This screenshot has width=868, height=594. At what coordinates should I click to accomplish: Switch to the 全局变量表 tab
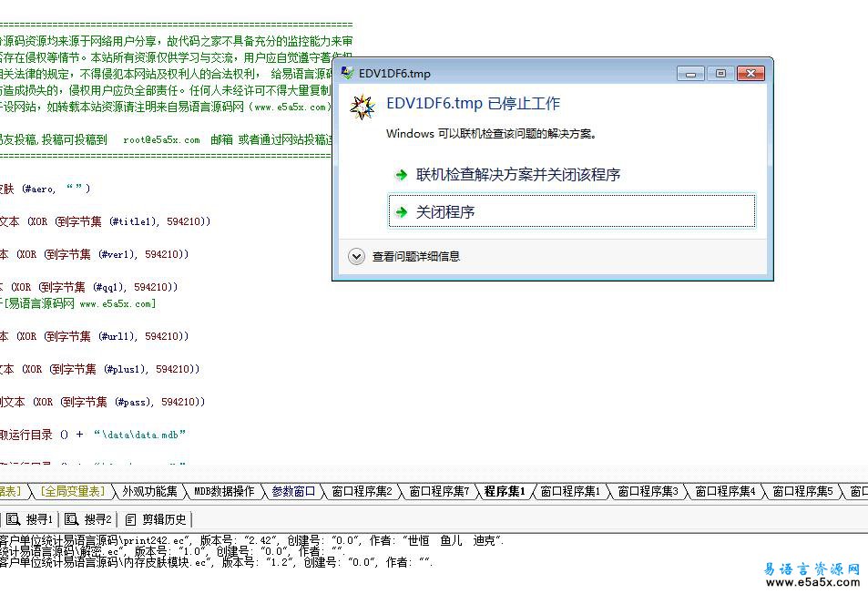pos(72,491)
